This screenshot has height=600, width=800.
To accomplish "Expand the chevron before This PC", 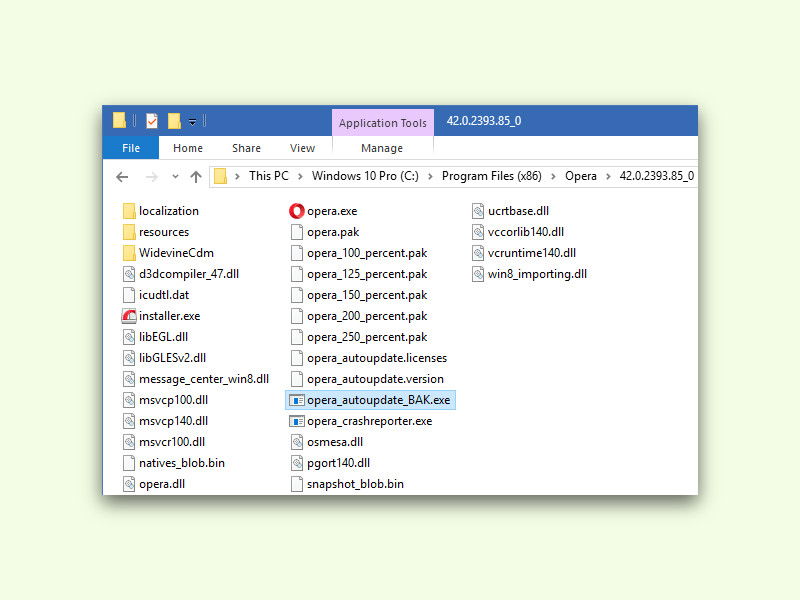I will (x=237, y=177).
